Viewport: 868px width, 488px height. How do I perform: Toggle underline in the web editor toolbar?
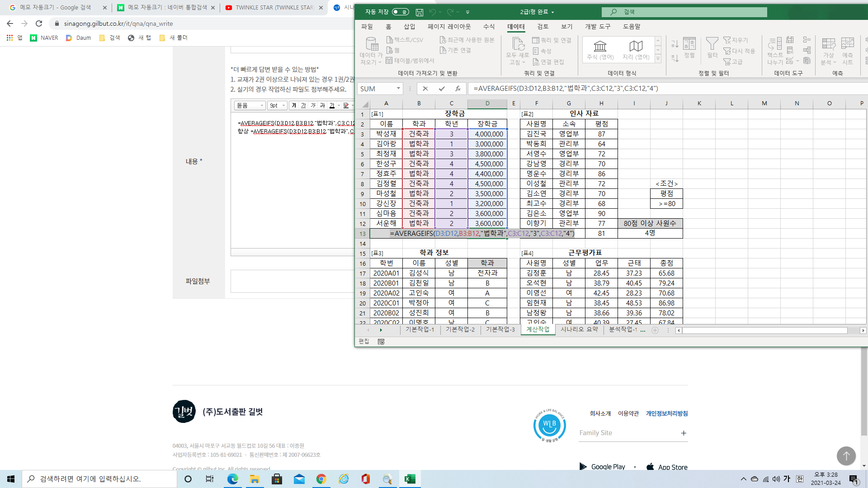303,105
